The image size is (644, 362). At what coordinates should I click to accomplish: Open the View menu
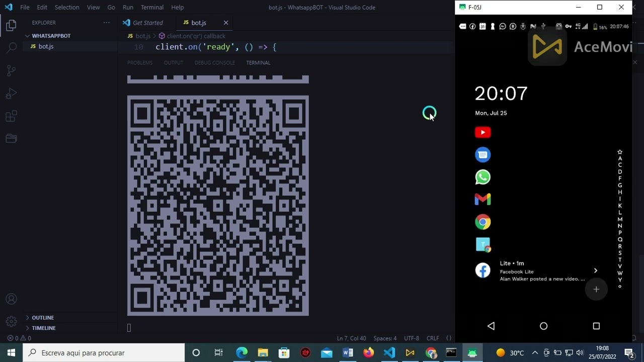point(94,7)
